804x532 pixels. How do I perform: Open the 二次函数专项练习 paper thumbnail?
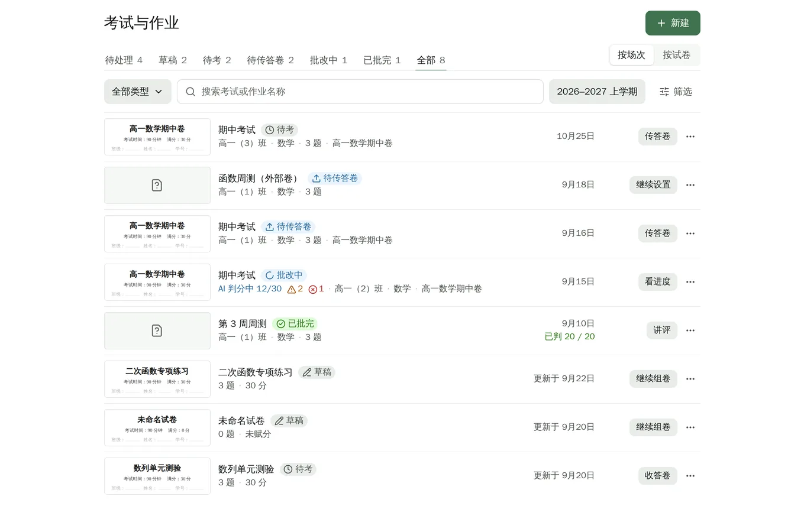[157, 379]
